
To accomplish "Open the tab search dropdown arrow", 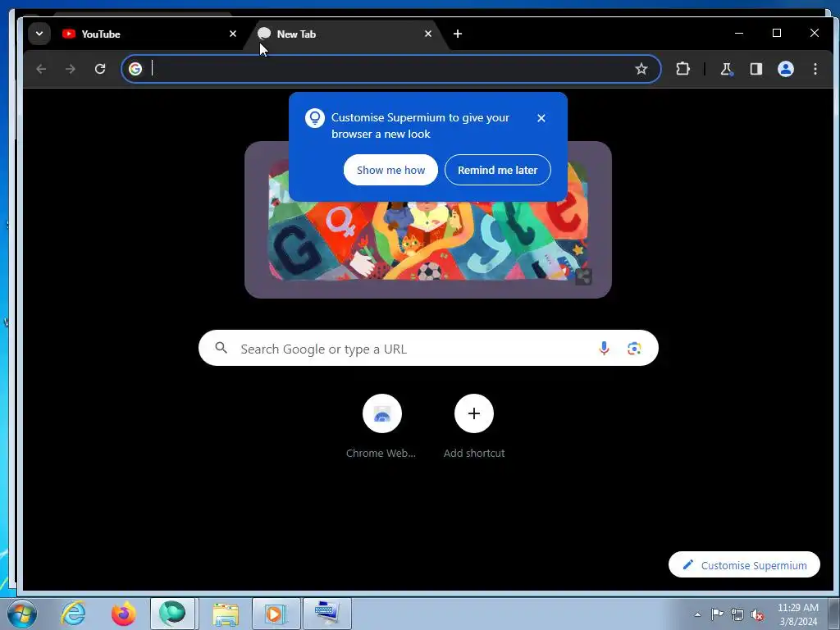I will (39, 34).
